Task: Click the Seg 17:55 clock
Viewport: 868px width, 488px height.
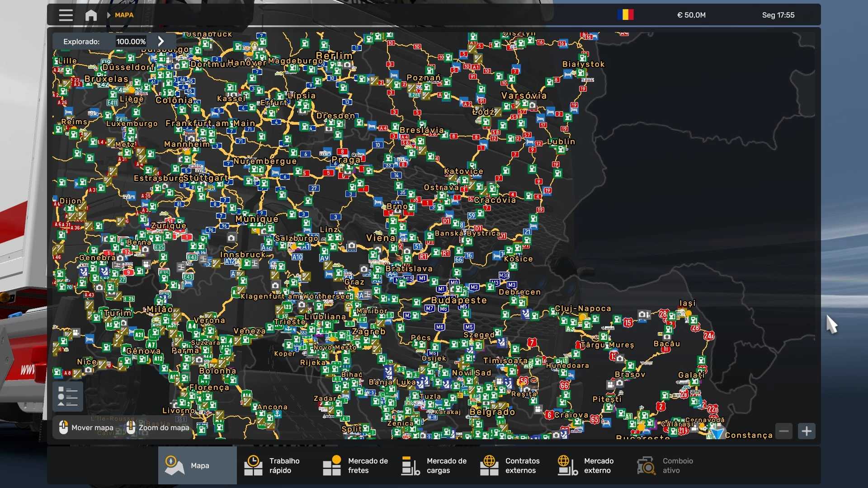Action: [x=778, y=15]
